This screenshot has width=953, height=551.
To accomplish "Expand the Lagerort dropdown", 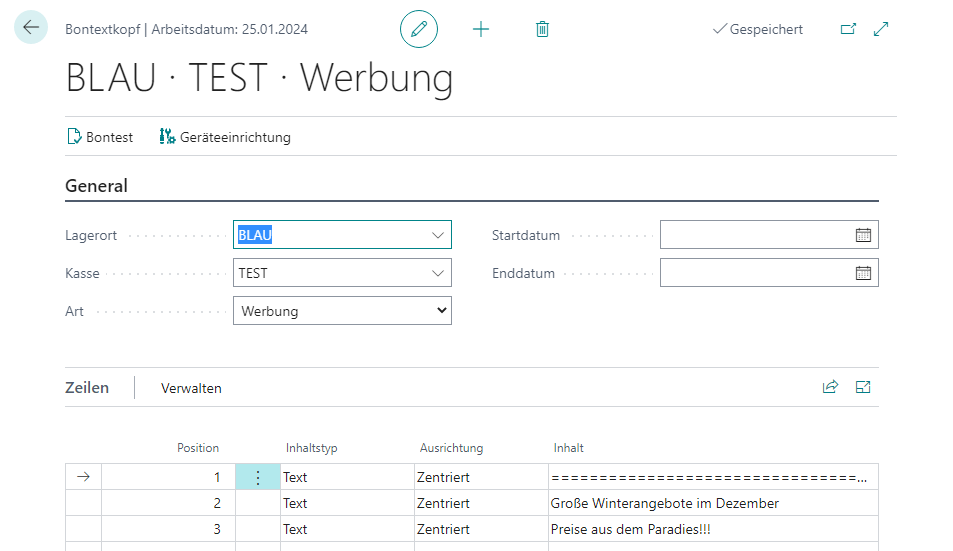I will (437, 235).
